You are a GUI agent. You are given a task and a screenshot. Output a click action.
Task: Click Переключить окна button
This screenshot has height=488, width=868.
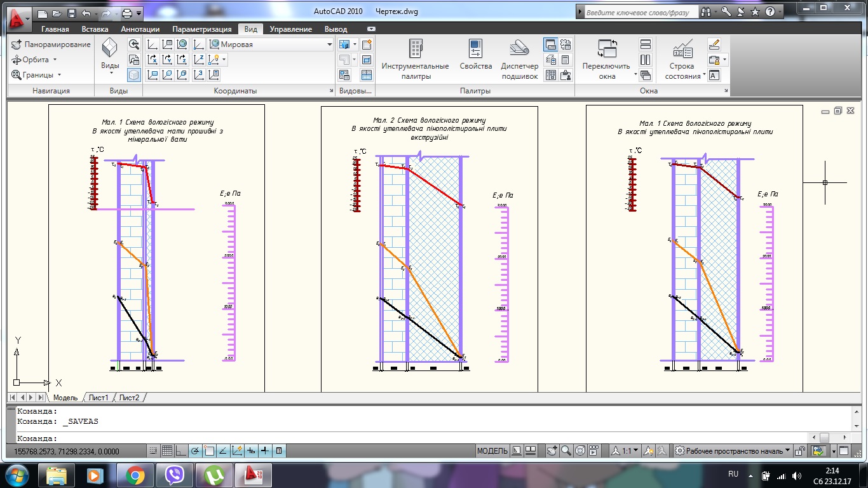pos(607,60)
